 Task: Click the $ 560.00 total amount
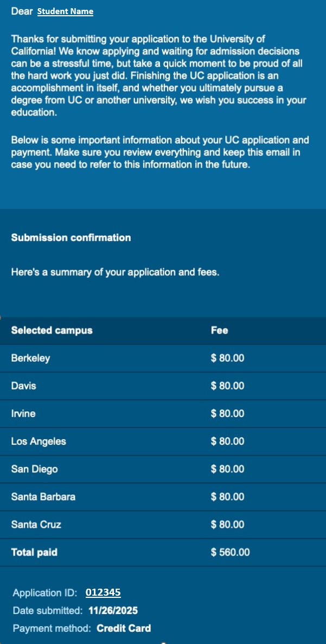click(230, 552)
